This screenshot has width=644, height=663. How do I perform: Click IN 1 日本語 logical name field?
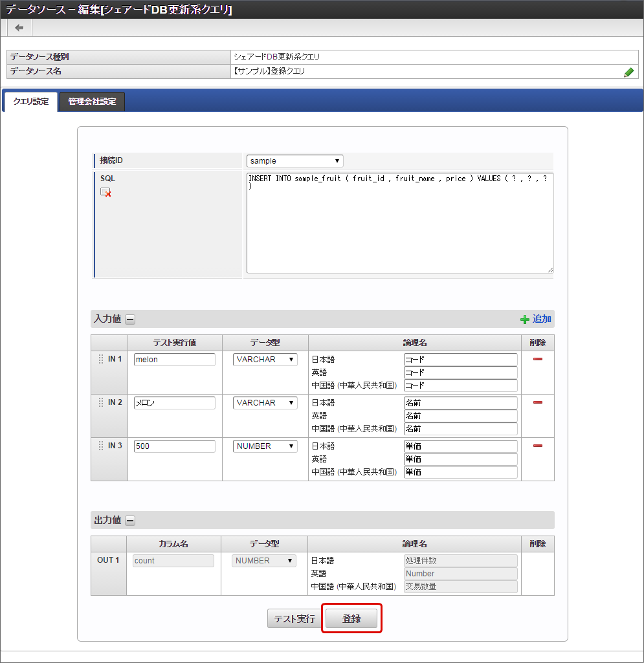pyautogui.click(x=461, y=360)
